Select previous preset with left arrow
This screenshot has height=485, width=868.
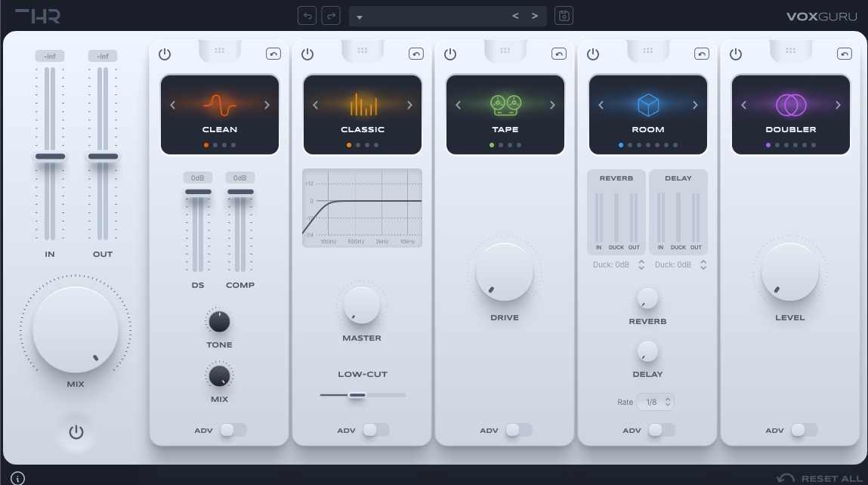point(516,16)
